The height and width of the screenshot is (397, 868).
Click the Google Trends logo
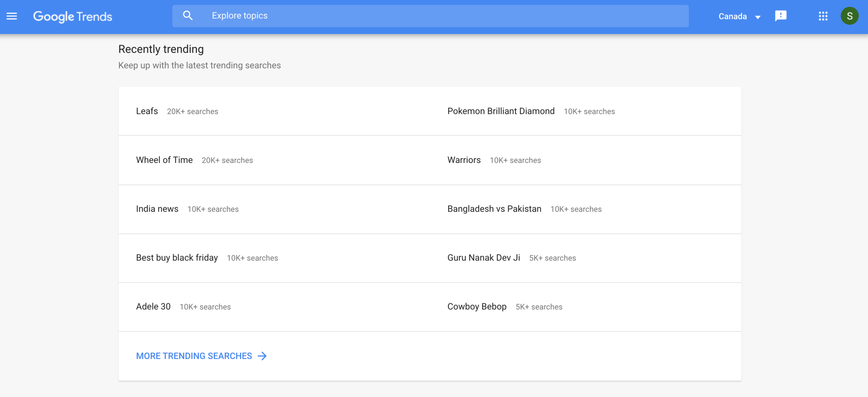coord(73,16)
